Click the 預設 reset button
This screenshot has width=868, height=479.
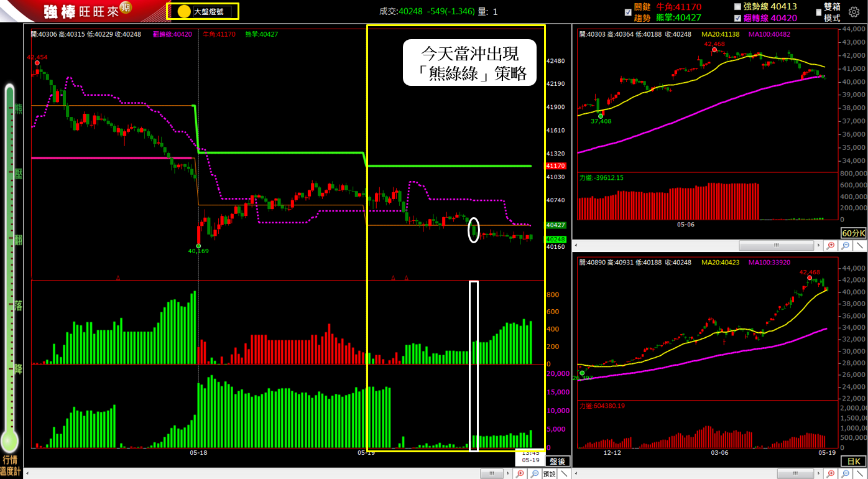[x=549, y=473]
